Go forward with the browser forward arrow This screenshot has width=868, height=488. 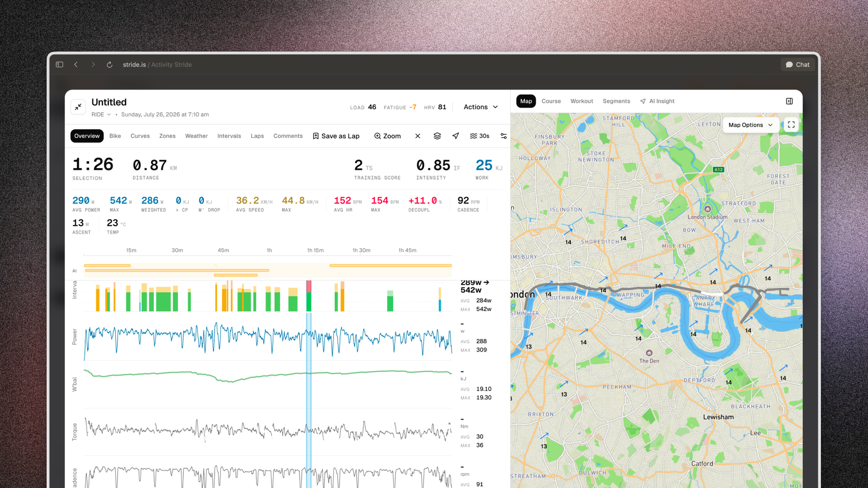pos(93,65)
